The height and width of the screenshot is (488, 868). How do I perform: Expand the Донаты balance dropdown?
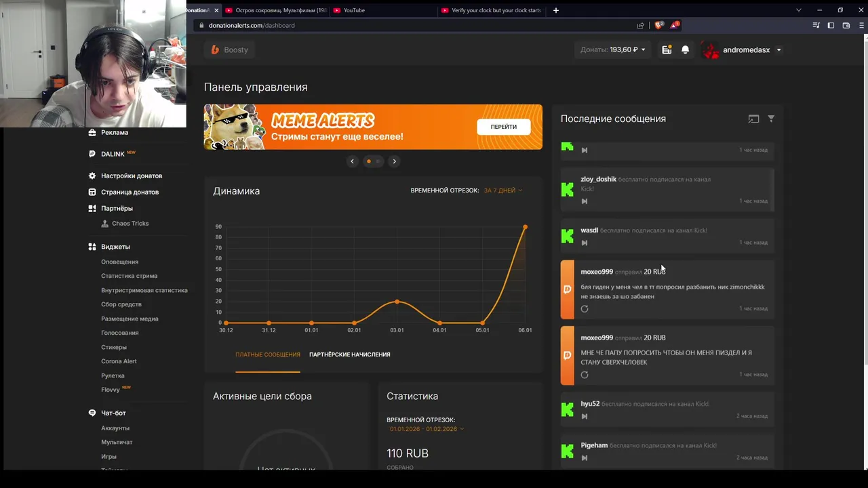pos(613,49)
